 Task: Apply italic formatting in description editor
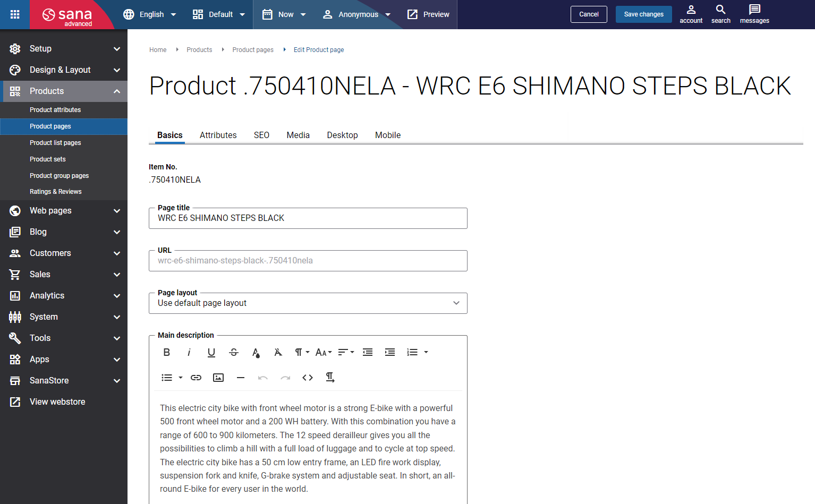[x=189, y=352]
